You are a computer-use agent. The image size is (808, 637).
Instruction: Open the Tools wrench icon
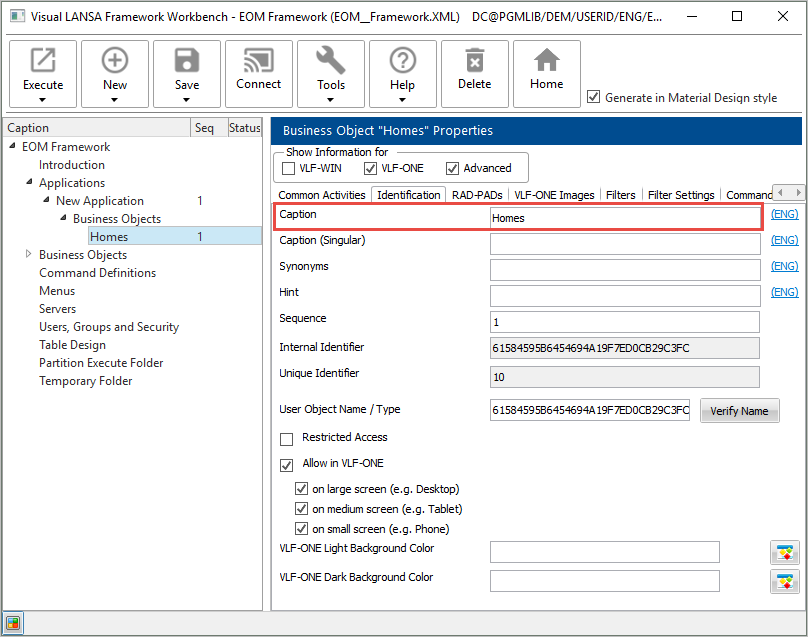pyautogui.click(x=330, y=60)
